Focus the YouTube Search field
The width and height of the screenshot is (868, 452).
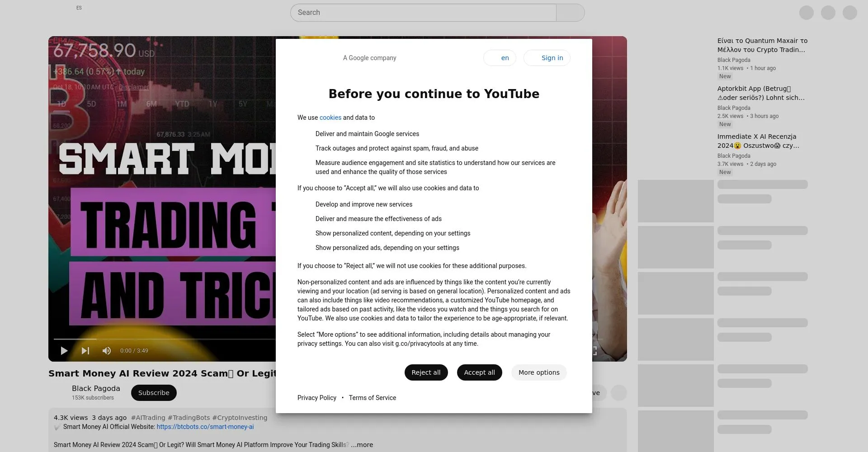point(423,13)
